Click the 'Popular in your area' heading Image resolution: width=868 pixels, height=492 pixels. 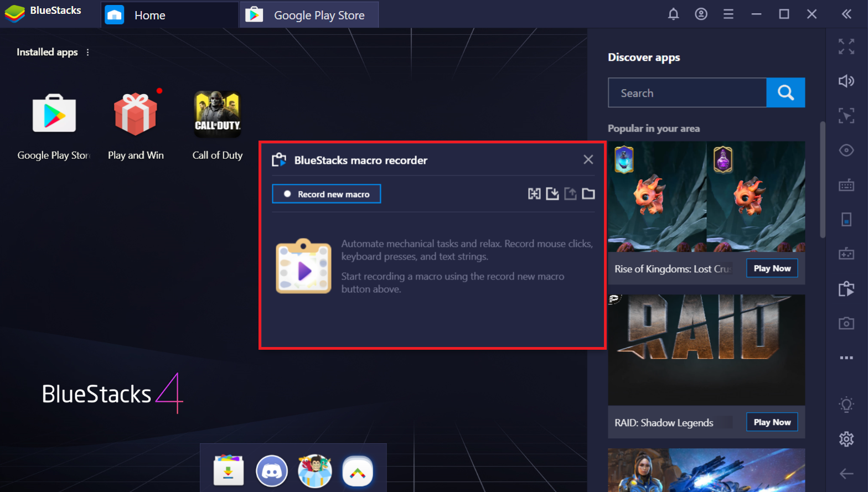(x=654, y=128)
